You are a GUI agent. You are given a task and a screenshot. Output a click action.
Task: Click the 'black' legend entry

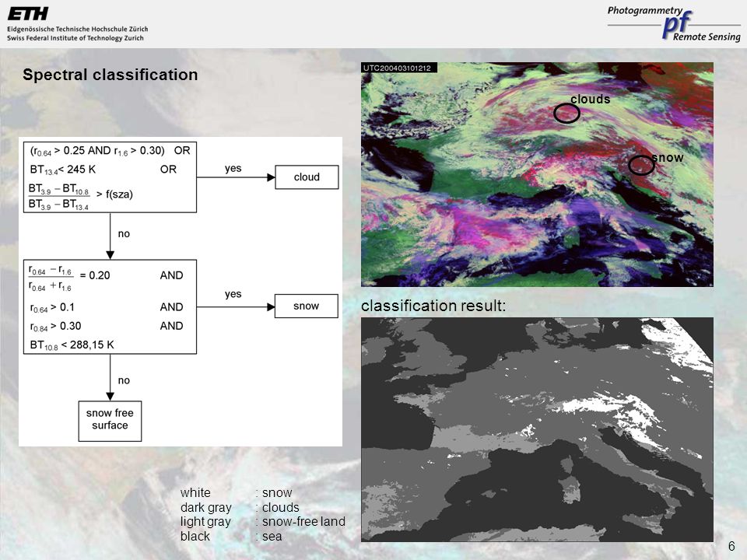click(195, 536)
